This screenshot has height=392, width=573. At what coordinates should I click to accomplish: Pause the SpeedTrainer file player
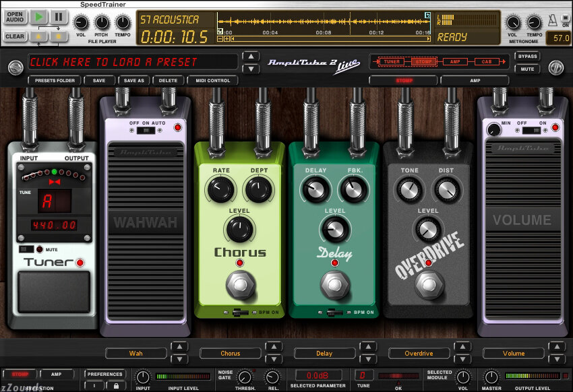(59, 17)
